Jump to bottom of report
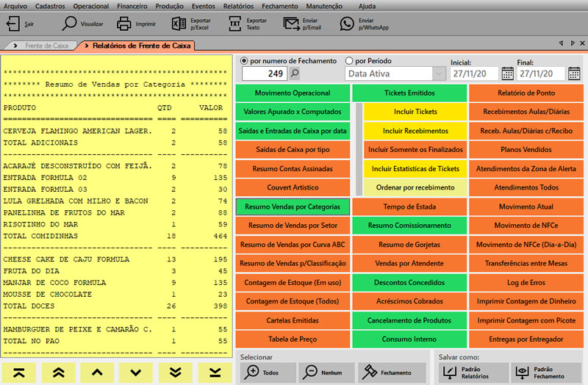The height and width of the screenshot is (385, 588). [215, 373]
